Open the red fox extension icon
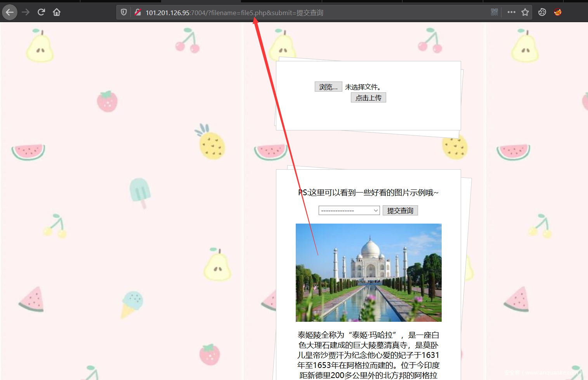This screenshot has height=380, width=588. (x=558, y=12)
